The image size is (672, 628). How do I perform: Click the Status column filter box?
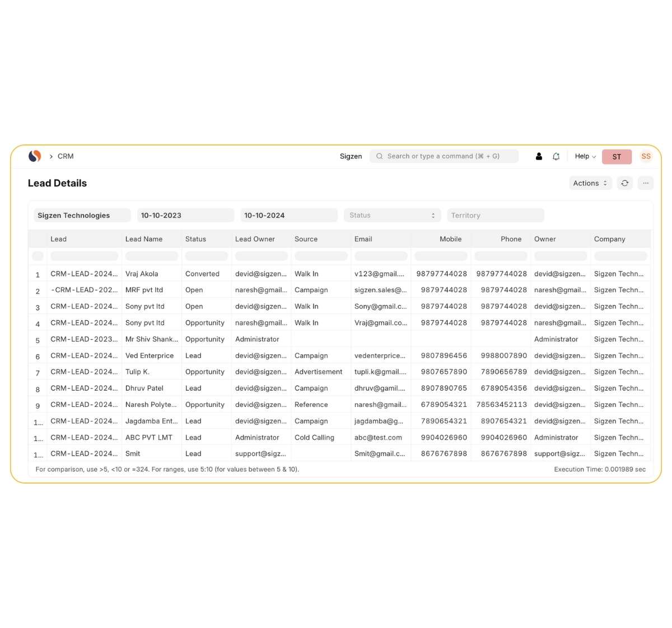tap(206, 256)
